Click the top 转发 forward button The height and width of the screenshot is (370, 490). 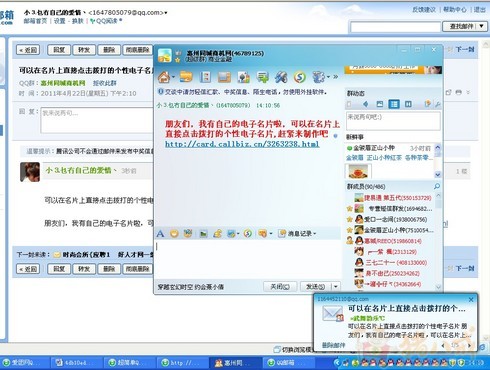[x=84, y=50]
